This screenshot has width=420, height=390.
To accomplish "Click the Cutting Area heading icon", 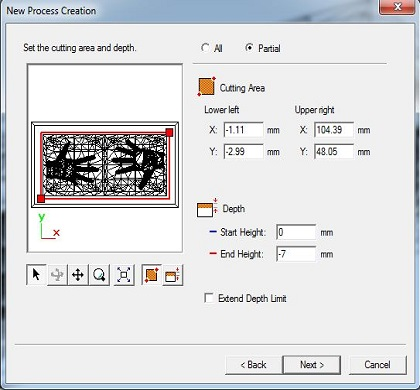I will (207, 86).
